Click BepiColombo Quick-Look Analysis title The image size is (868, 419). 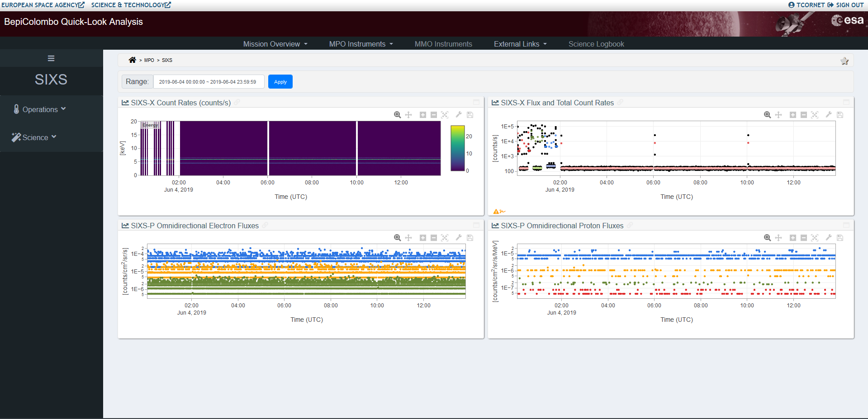click(x=73, y=22)
